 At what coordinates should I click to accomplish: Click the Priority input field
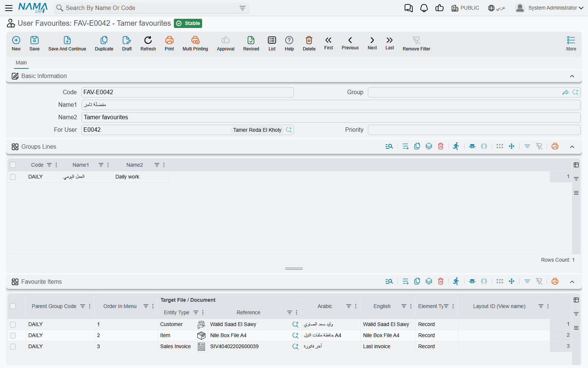pos(474,130)
